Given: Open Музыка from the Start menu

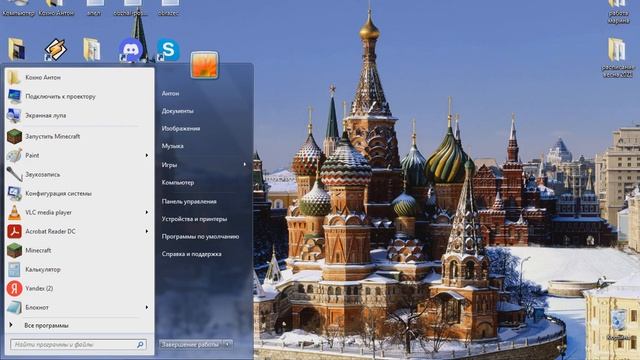Looking at the screenshot, I should click(x=172, y=146).
